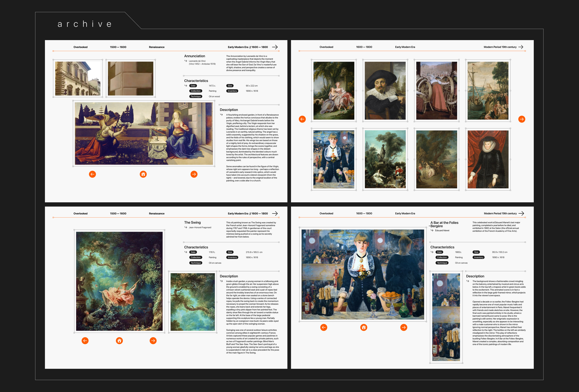Click left arrow under the Annunciation painting
Viewport: 579px width, 392px height.
pos(92,174)
